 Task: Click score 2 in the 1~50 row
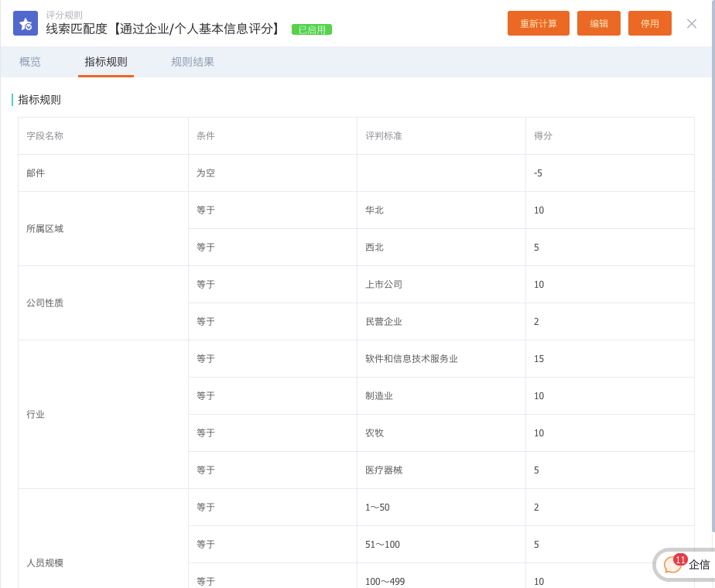point(610,508)
